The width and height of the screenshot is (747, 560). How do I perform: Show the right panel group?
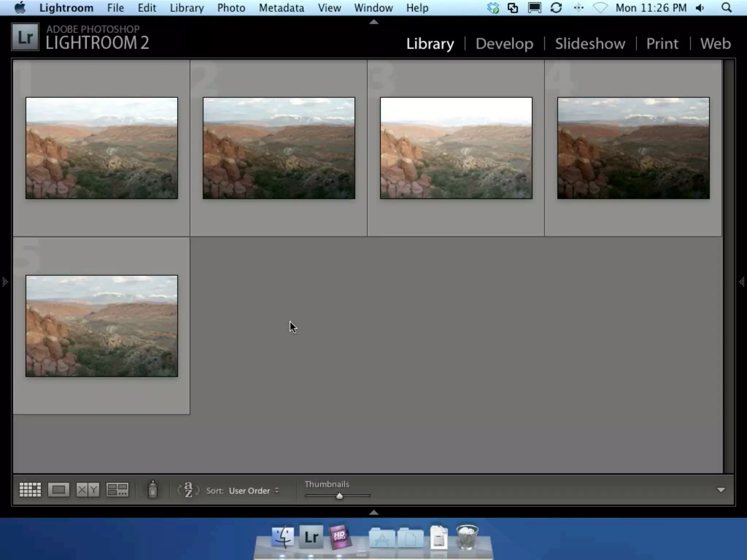click(742, 281)
